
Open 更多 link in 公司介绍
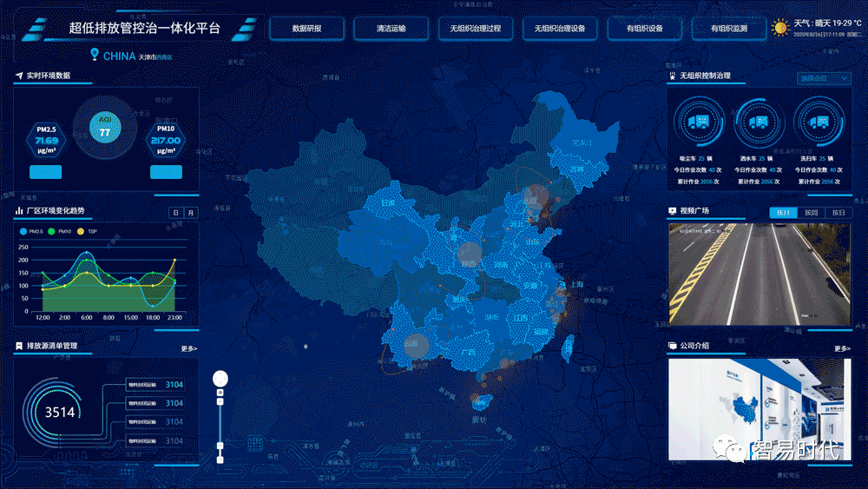[842, 348]
